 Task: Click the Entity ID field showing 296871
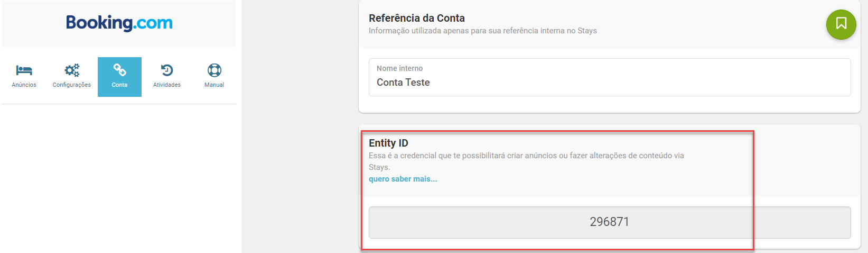pyautogui.click(x=609, y=222)
